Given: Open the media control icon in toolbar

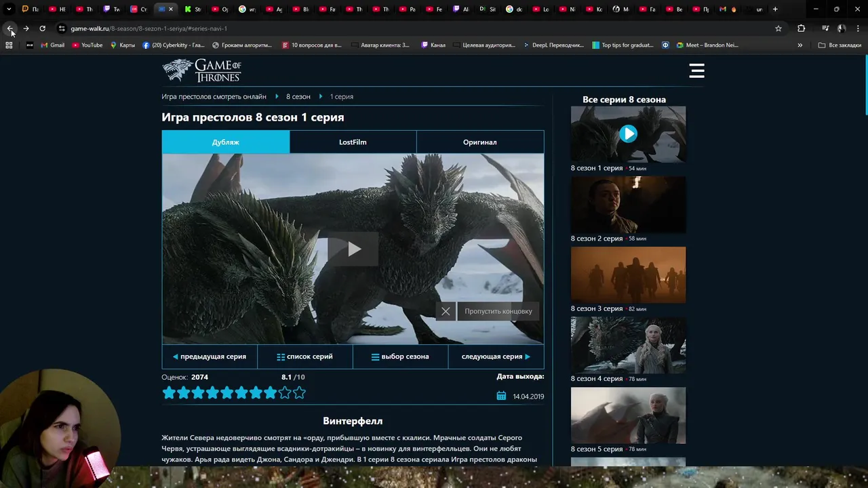Looking at the screenshot, I should click(825, 28).
